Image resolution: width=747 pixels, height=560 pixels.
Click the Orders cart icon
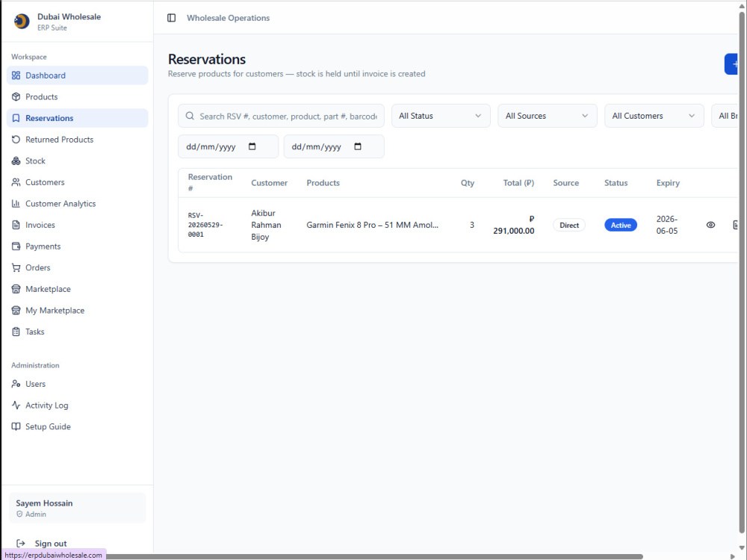tap(16, 267)
